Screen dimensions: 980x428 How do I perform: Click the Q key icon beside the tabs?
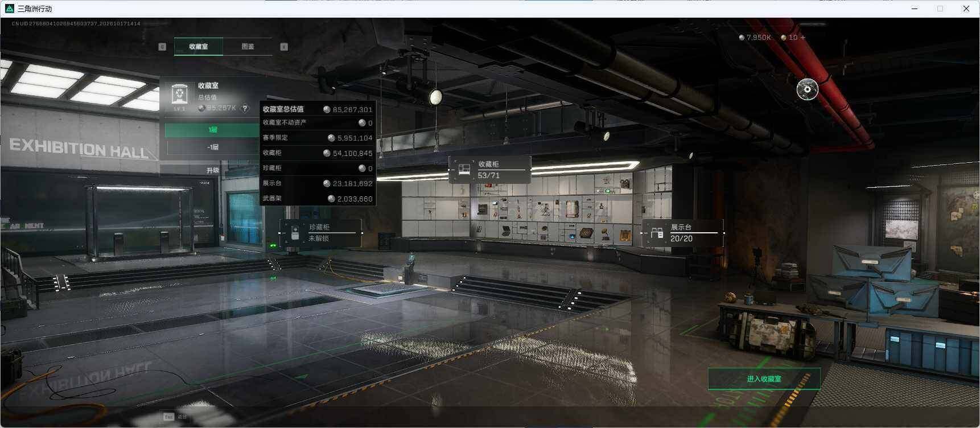[x=162, y=47]
